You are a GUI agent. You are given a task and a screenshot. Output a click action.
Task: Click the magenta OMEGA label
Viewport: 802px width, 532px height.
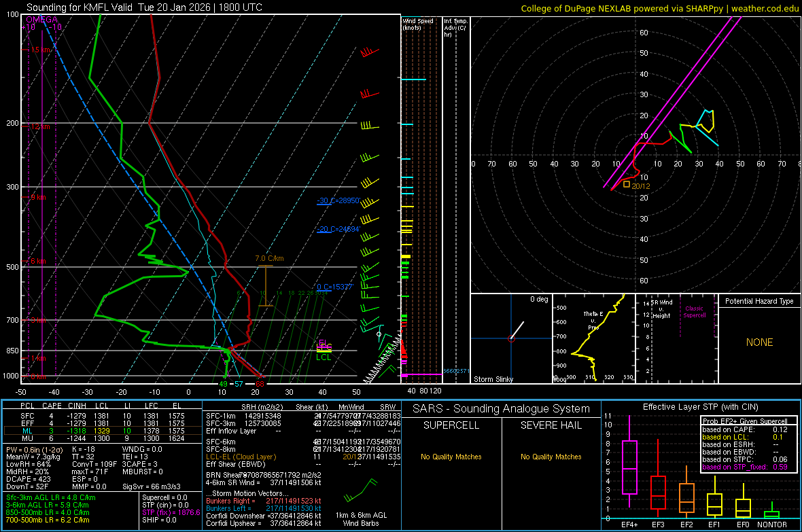[42, 20]
